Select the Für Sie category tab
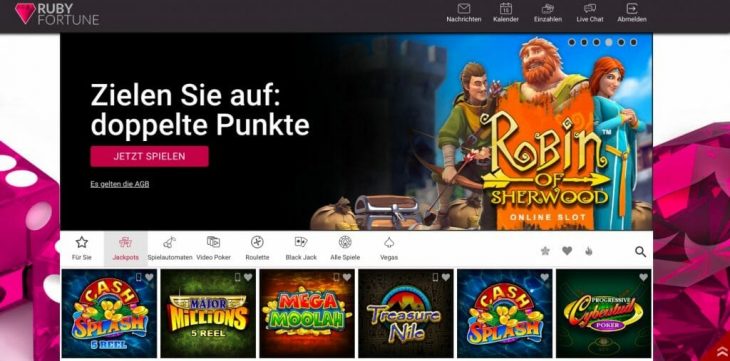Viewport: 730px width, 361px height. (81, 249)
